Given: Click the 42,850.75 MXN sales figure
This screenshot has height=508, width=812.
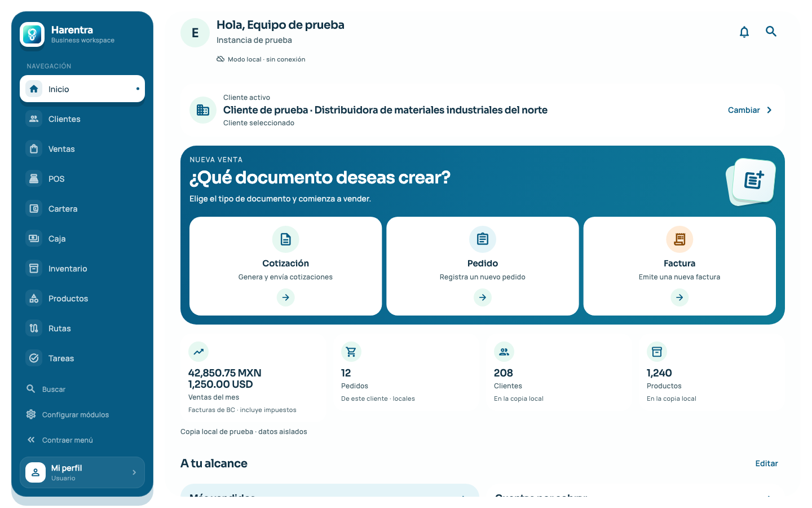Looking at the screenshot, I should (224, 373).
